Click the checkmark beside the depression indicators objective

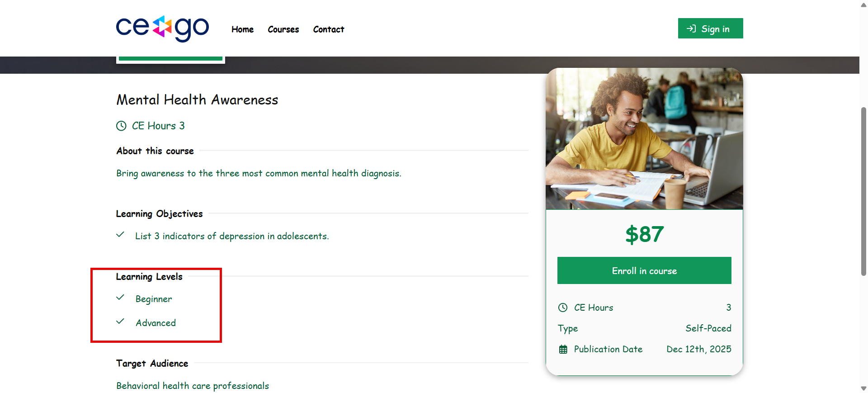click(x=120, y=235)
